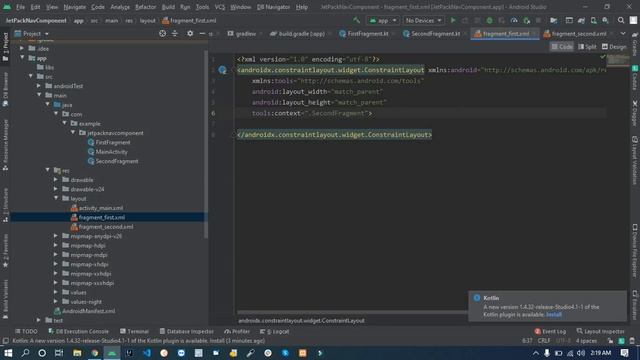Switch editor to Split view
Screen dimensions: 640x360
click(587, 47)
